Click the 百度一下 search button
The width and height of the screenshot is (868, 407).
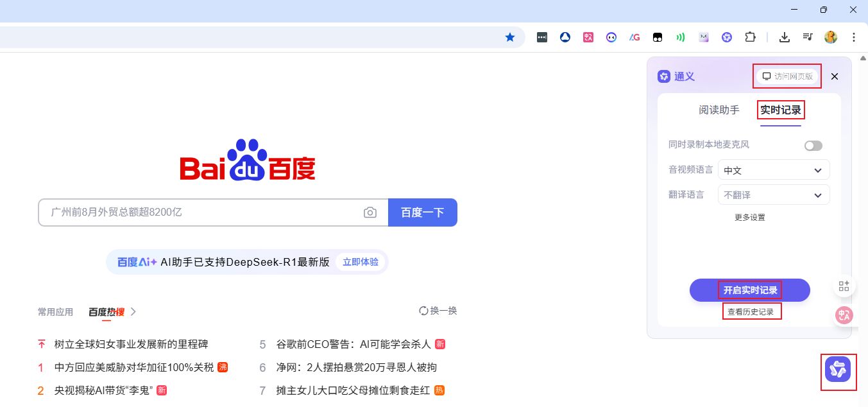[422, 212]
